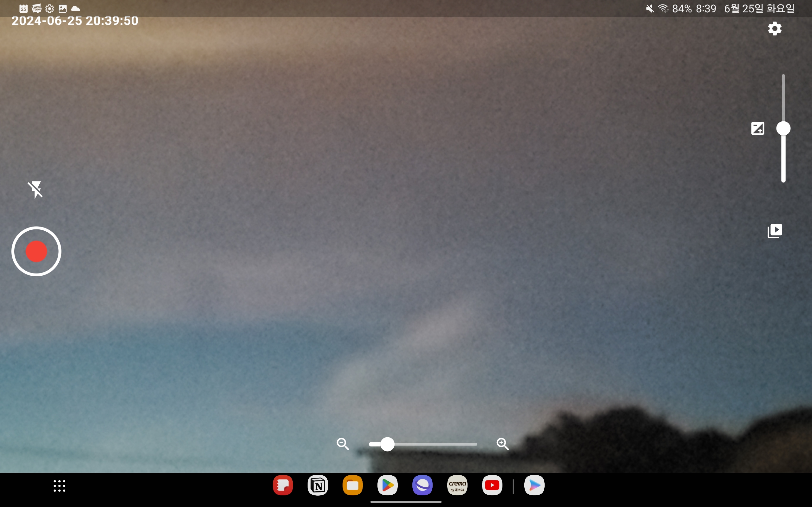The height and width of the screenshot is (507, 812).
Task: Launch Samsung Internet browser from taskbar
Action: pyautogui.click(x=422, y=485)
